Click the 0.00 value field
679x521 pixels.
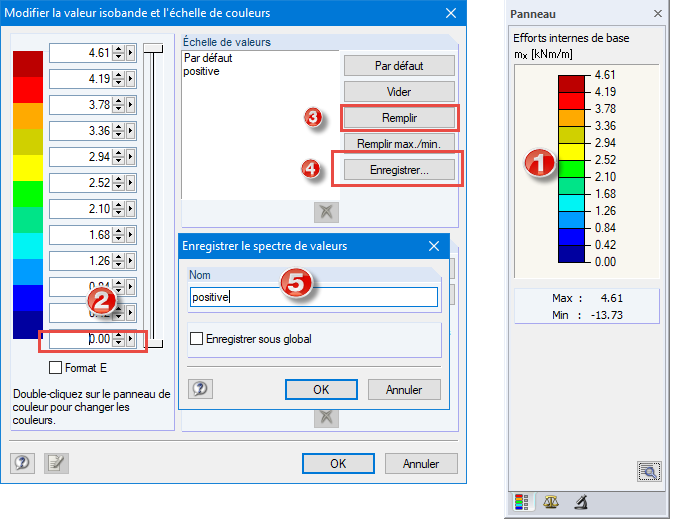click(x=81, y=339)
